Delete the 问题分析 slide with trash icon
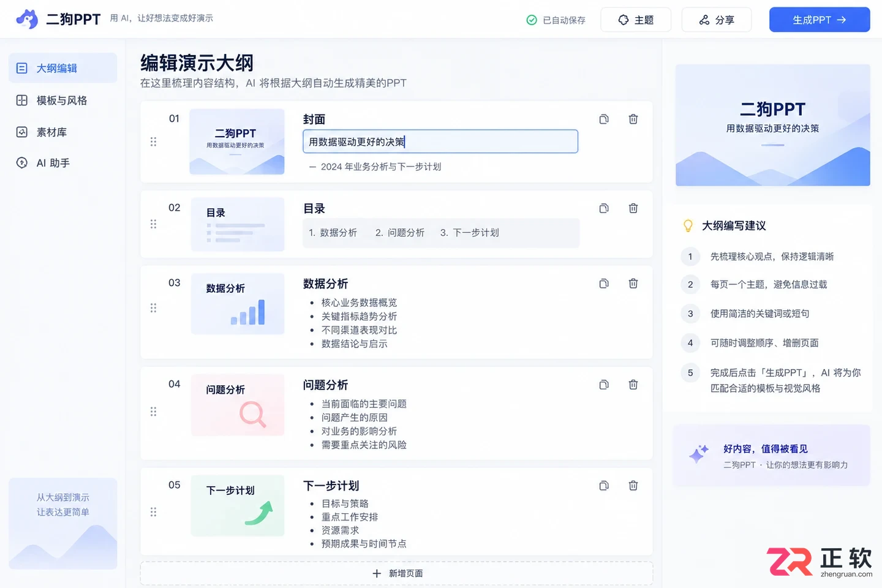This screenshot has height=588, width=882. (x=633, y=385)
